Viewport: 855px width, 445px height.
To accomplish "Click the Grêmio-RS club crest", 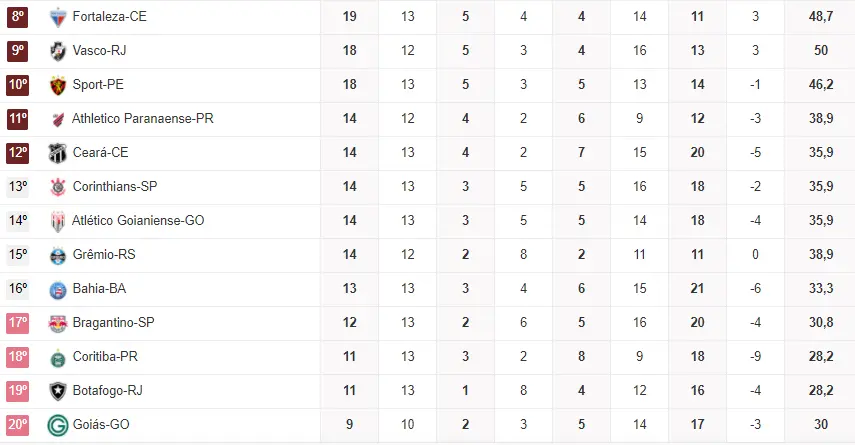I will (x=57, y=255).
